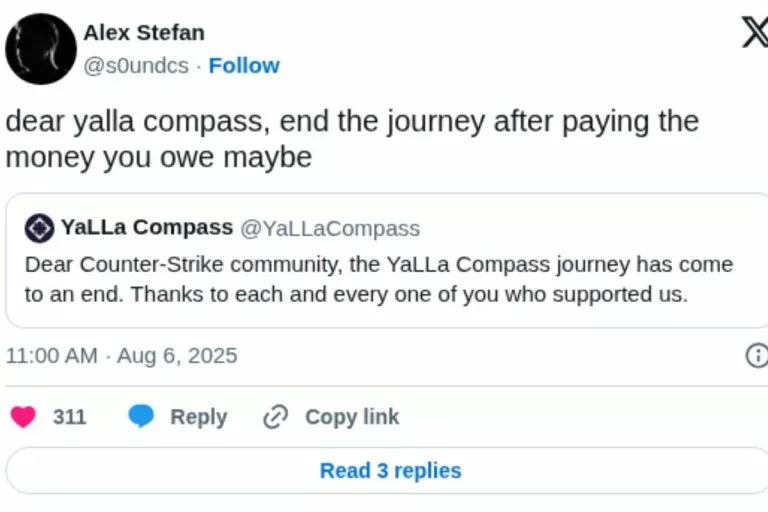This screenshot has width=768, height=512.
Task: Click the Copy link text
Action: (352, 417)
